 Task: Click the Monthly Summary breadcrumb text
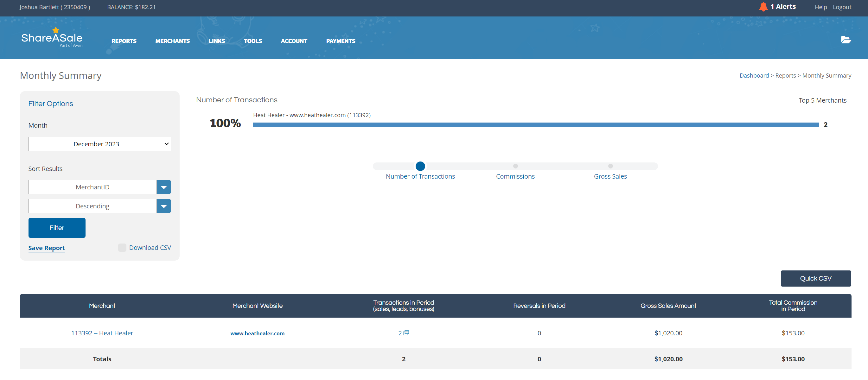(x=827, y=75)
